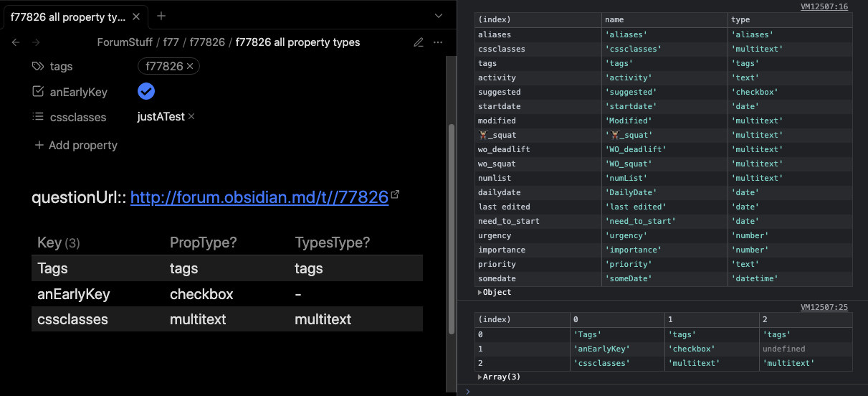Click the Key column header
This screenshot has height=396, width=868.
click(58, 242)
